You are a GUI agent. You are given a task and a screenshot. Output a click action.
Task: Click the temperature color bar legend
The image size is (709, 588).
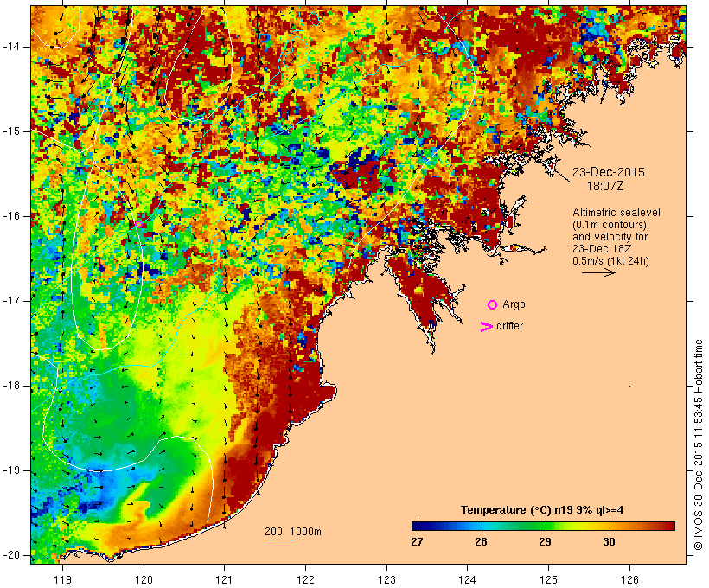coord(543,526)
